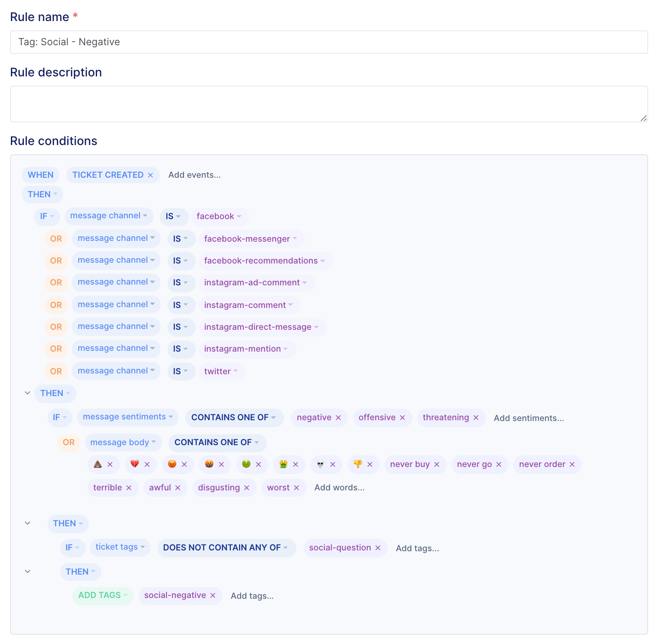Delete the thumbs down emoji chip
This screenshot has height=644, width=659.
click(370, 464)
